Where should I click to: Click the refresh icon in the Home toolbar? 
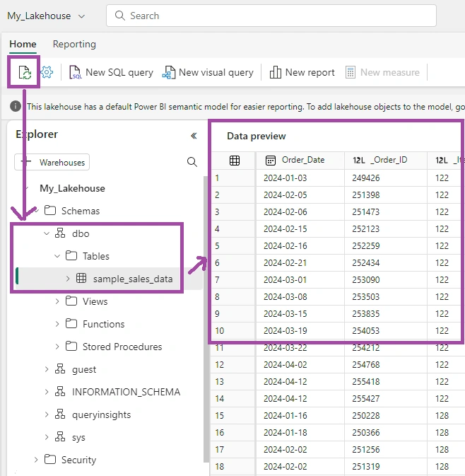[25, 73]
